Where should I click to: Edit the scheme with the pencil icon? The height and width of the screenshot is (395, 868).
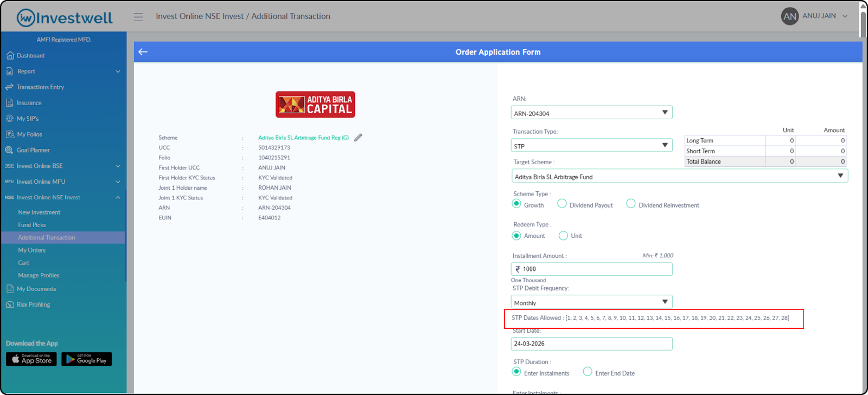(x=358, y=138)
